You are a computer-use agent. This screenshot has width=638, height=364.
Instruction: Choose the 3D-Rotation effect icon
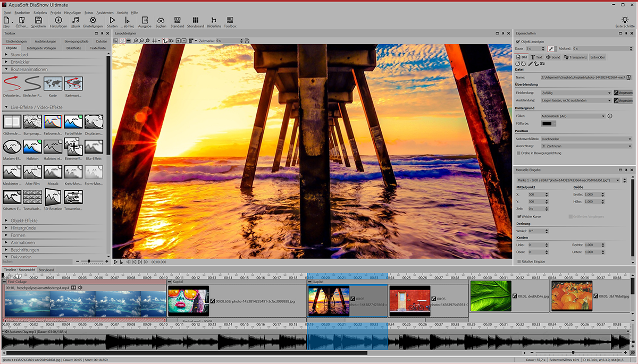(x=52, y=198)
